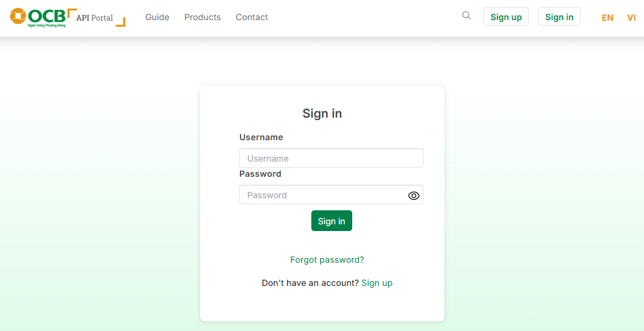Show password using the eye icon

pos(414,196)
